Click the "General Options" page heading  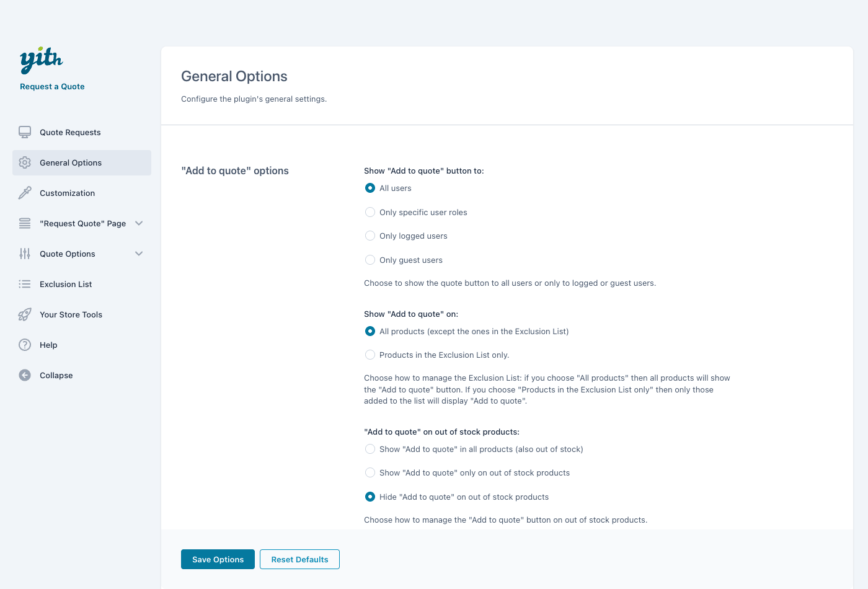[x=234, y=76]
